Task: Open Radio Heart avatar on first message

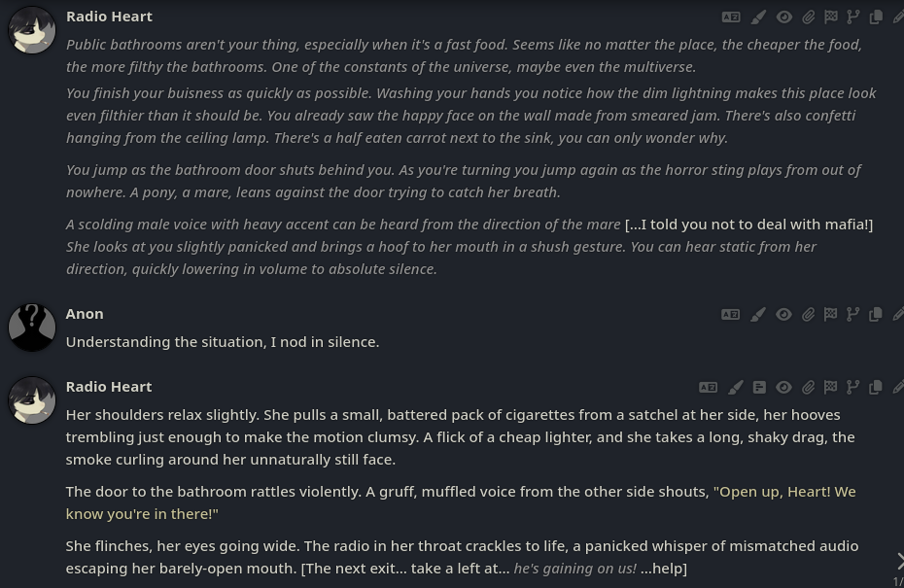Action: 32,30
